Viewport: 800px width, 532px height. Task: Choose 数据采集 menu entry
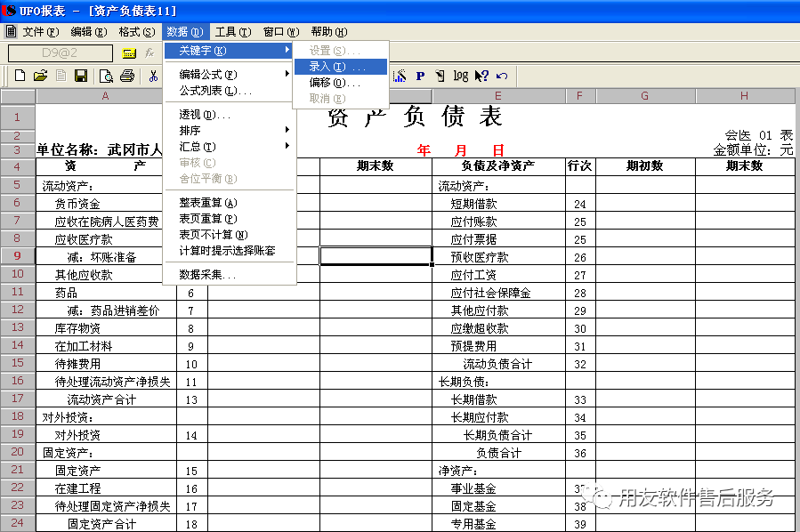pyautogui.click(x=229, y=274)
